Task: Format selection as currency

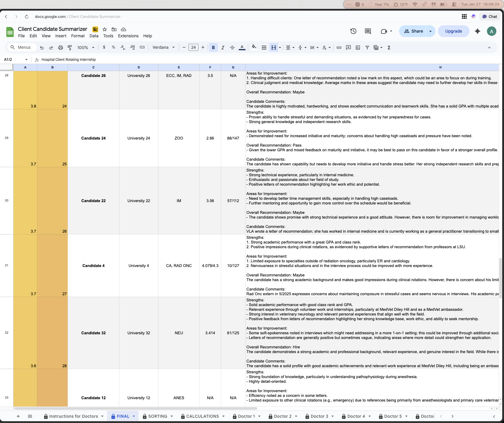Action: pos(104,47)
